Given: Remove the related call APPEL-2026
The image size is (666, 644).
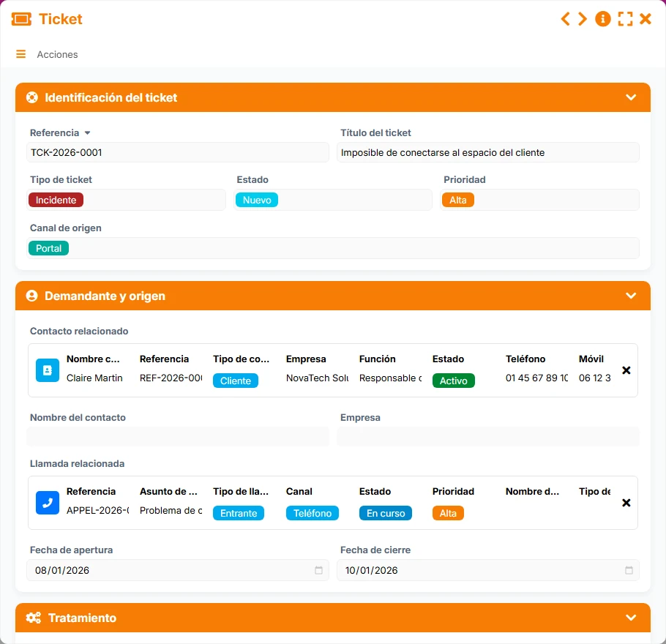Looking at the screenshot, I should pos(626,503).
